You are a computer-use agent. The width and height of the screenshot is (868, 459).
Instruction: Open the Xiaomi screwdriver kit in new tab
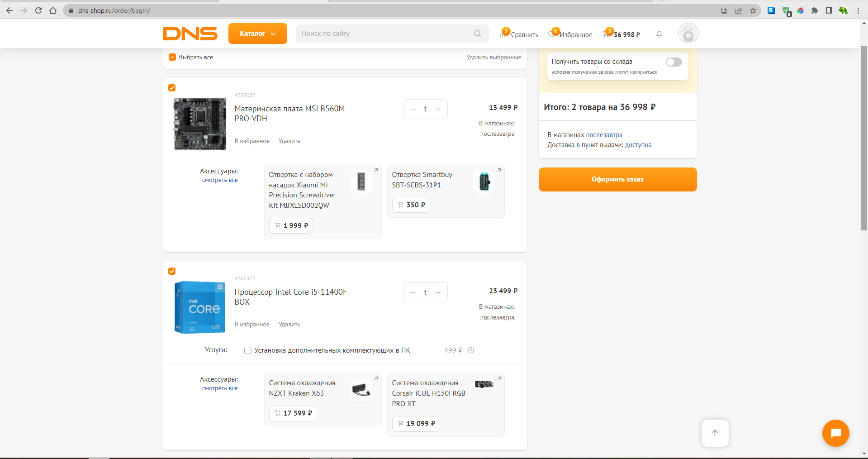click(376, 170)
